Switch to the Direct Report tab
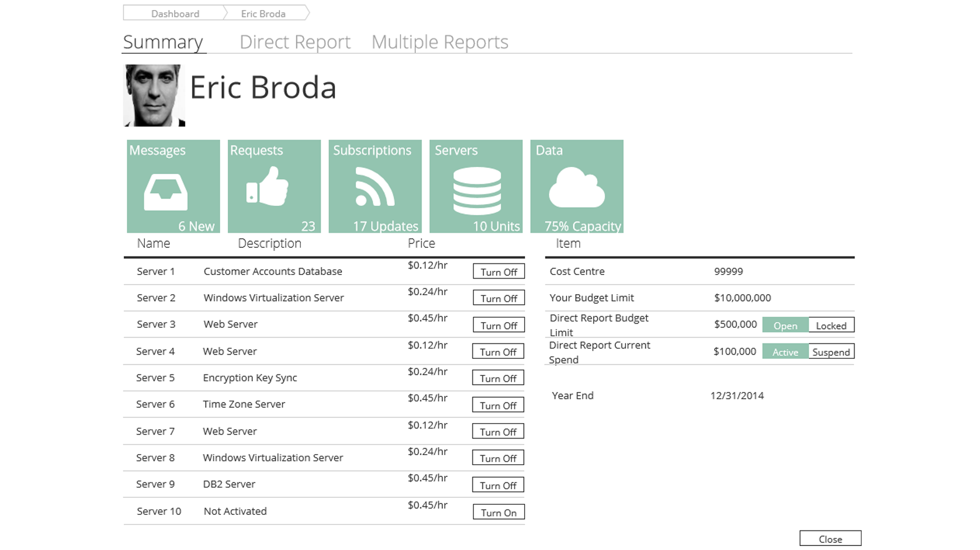Screen dimensions: 980x550 tap(294, 42)
